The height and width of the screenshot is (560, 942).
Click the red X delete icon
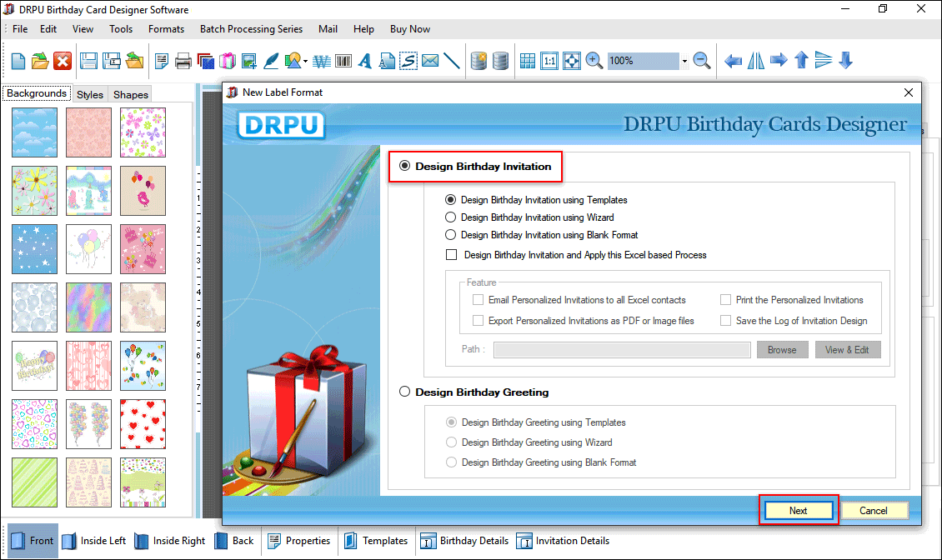(63, 61)
